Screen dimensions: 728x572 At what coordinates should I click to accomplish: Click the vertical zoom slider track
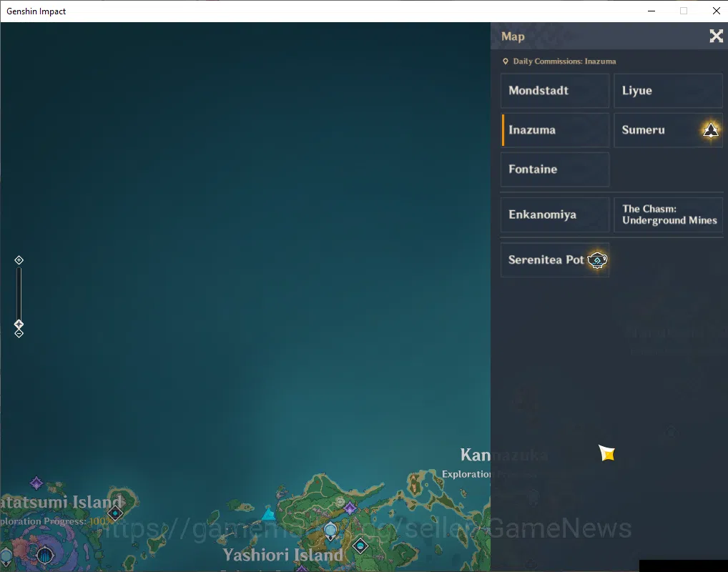pos(19,293)
